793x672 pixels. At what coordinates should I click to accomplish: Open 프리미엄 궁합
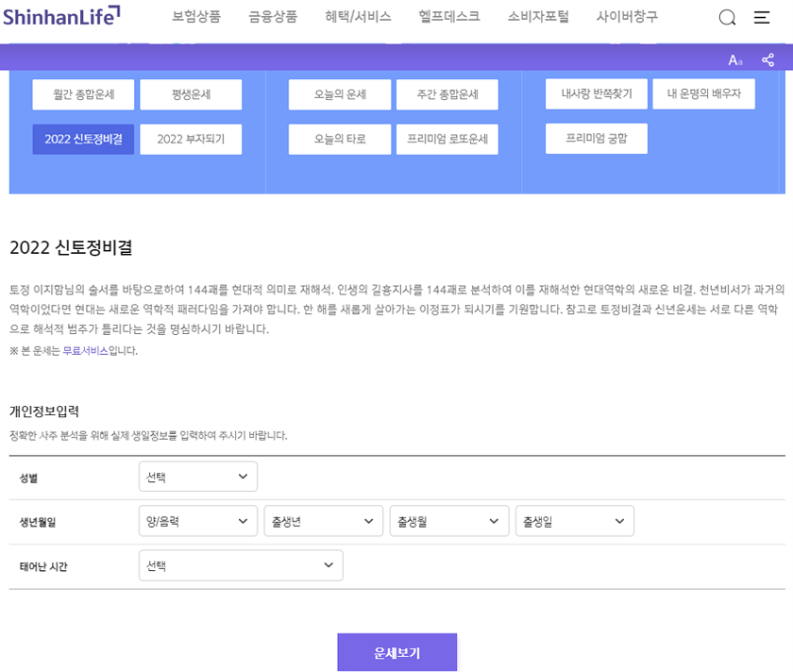(597, 139)
